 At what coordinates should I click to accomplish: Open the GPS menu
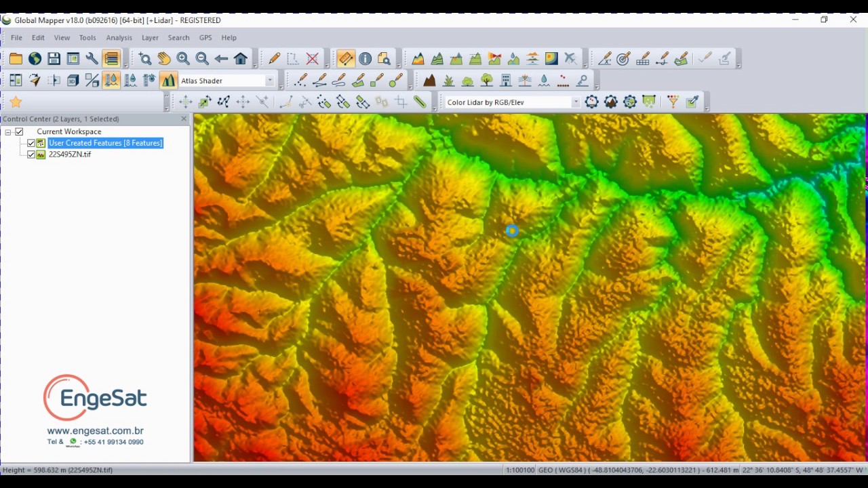205,38
